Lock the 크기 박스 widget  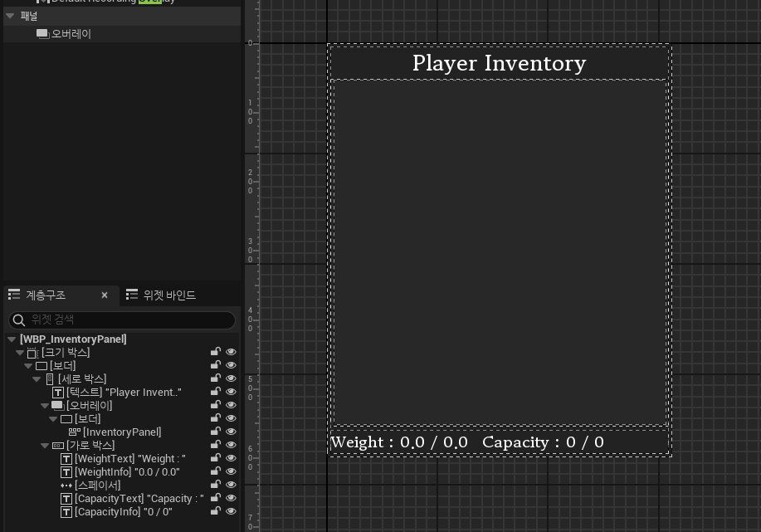216,351
